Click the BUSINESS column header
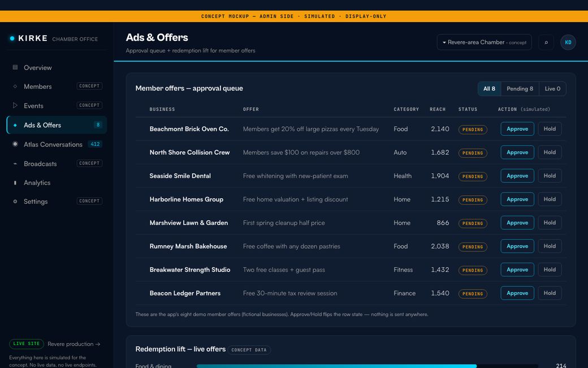The width and height of the screenshot is (588, 368). (x=162, y=109)
